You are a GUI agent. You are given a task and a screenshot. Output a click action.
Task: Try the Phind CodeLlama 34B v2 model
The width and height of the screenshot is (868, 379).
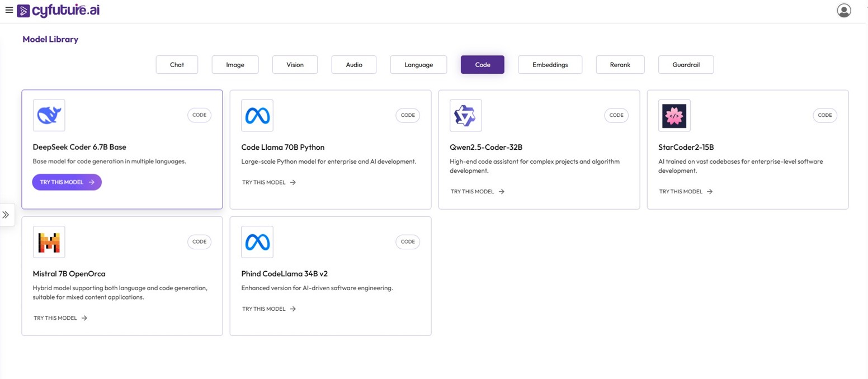click(x=268, y=309)
